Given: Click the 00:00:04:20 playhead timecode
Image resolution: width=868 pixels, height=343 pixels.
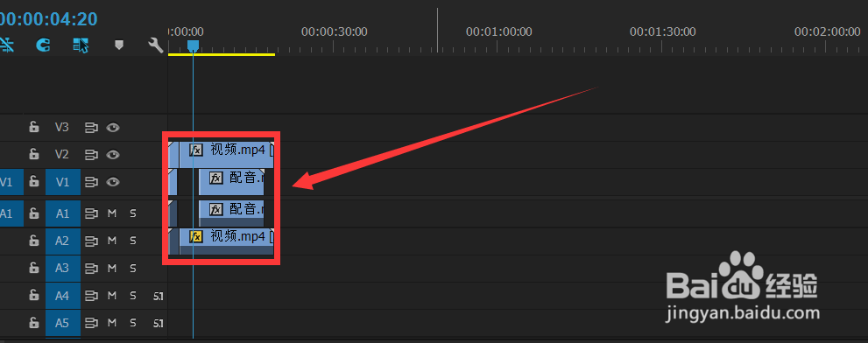Looking at the screenshot, I should [x=49, y=18].
